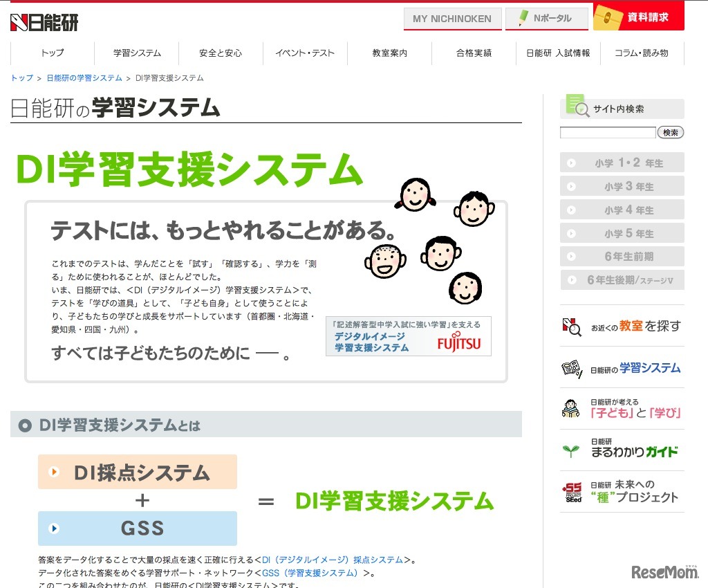Click the テストには、もっとやれることがある。 headline
Viewport: 708px width, 588px height.
click(223, 230)
